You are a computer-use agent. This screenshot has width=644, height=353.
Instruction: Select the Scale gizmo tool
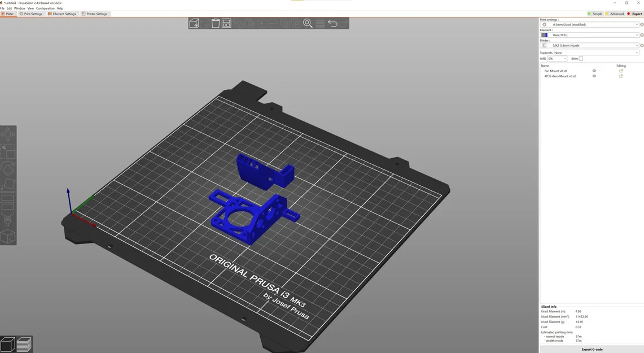(8, 151)
